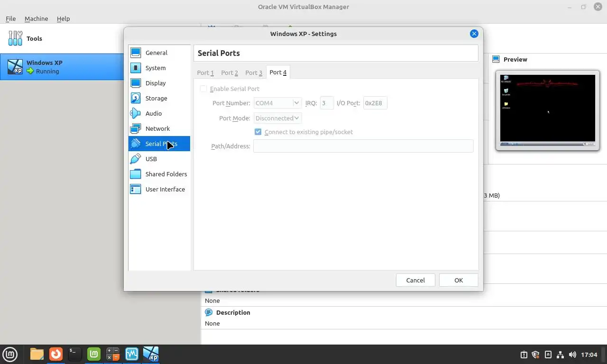Open the green Mint app in taskbar
The width and height of the screenshot is (607, 364).
pos(94,354)
